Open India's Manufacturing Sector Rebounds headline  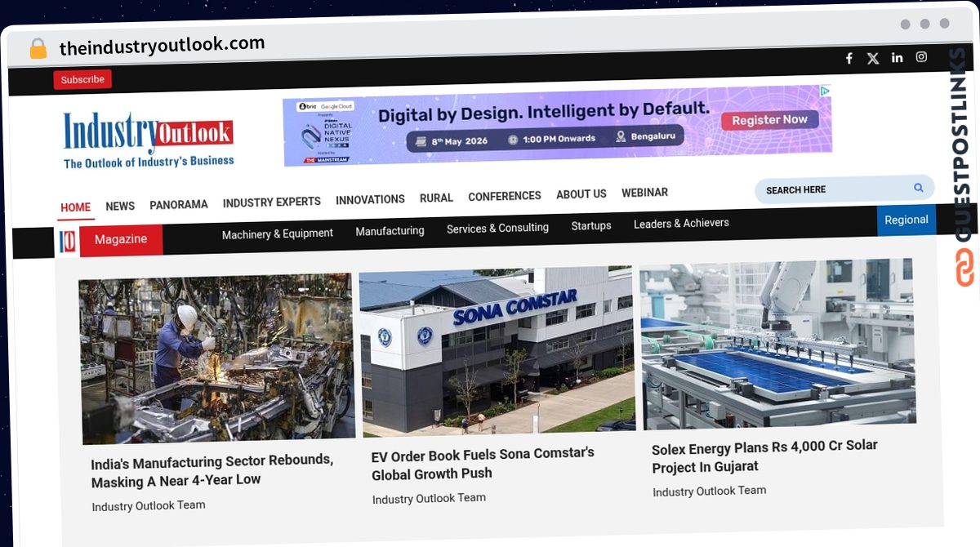212,470
